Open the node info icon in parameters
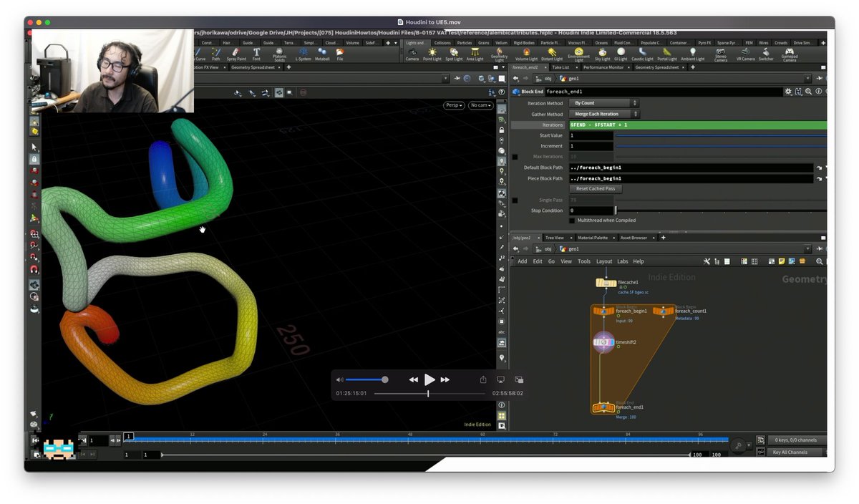This screenshot has height=504, width=859. (x=818, y=92)
